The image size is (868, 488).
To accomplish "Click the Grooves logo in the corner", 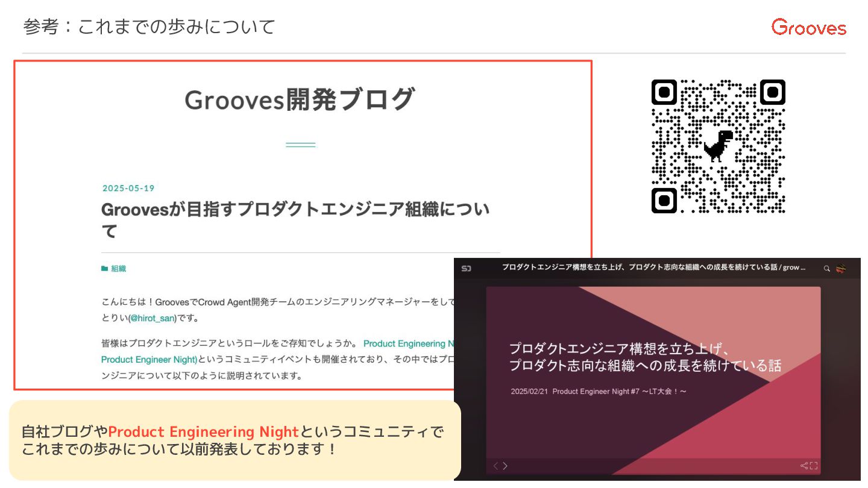I will (809, 27).
